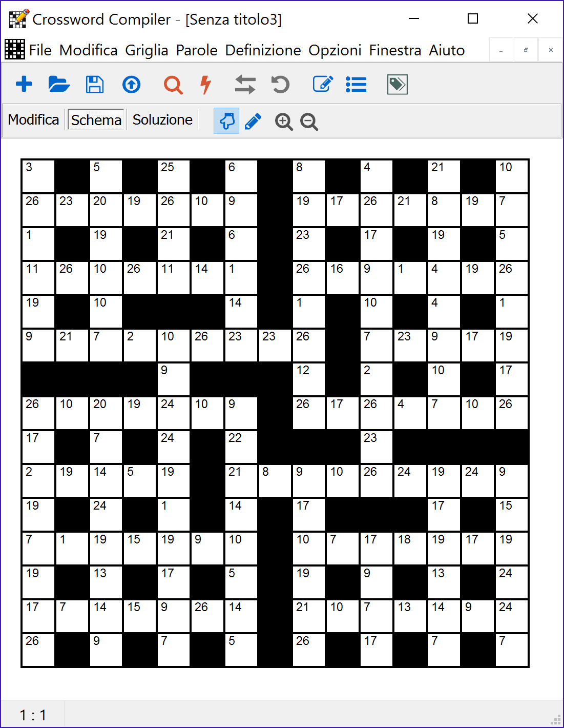
Task: Click the orange magnifier search icon
Action: pos(173,85)
